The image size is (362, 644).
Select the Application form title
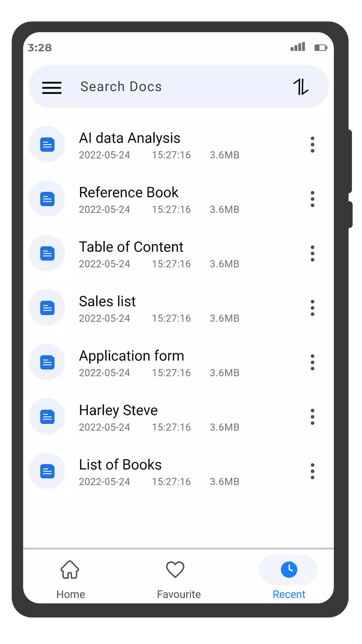[x=132, y=356]
